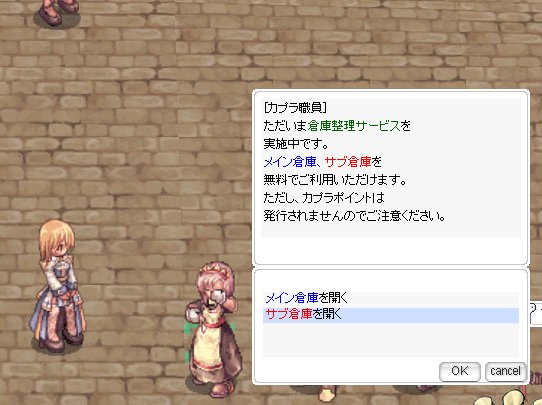Click the character's feet at top-left corner
This screenshot has width=542, height=405.
pyautogui.click(x=57, y=12)
